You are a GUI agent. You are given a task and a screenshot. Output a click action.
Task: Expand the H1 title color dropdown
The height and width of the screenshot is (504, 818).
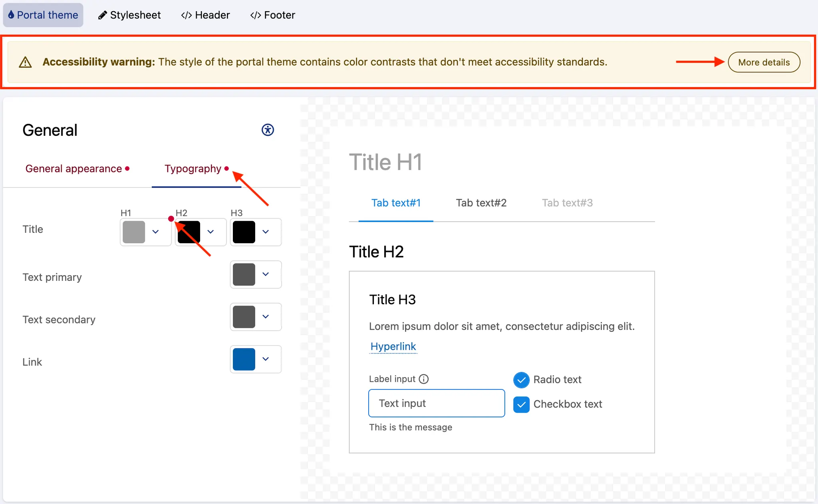click(x=156, y=232)
